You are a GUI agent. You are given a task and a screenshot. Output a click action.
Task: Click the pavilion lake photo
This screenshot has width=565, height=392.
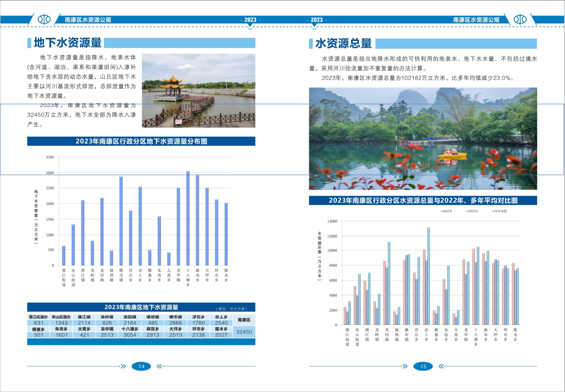pos(199,90)
